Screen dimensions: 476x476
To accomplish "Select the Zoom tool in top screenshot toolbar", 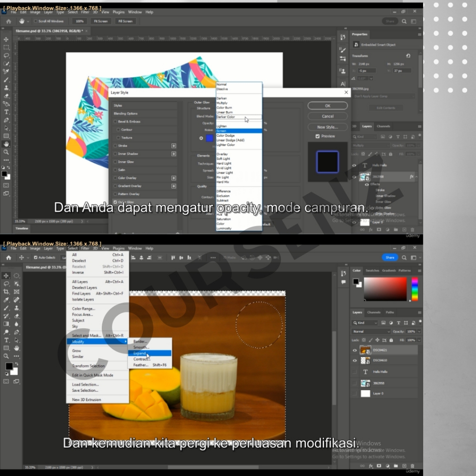I will point(6,152).
